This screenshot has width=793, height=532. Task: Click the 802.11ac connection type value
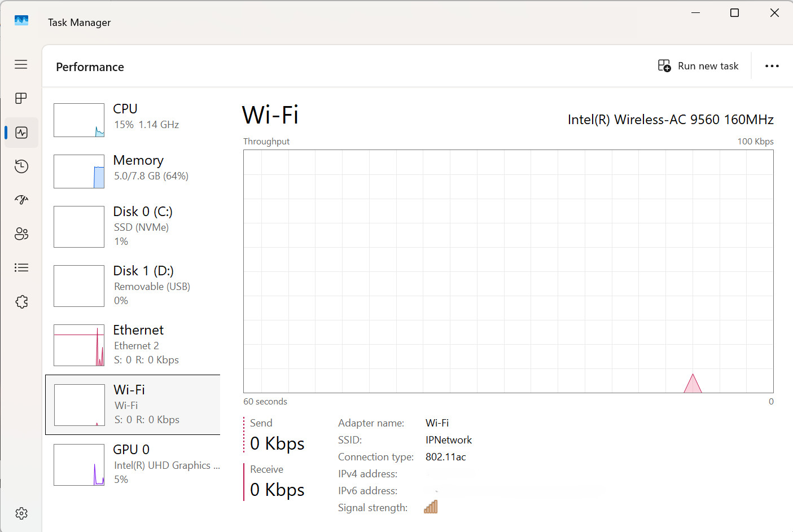[x=446, y=457]
